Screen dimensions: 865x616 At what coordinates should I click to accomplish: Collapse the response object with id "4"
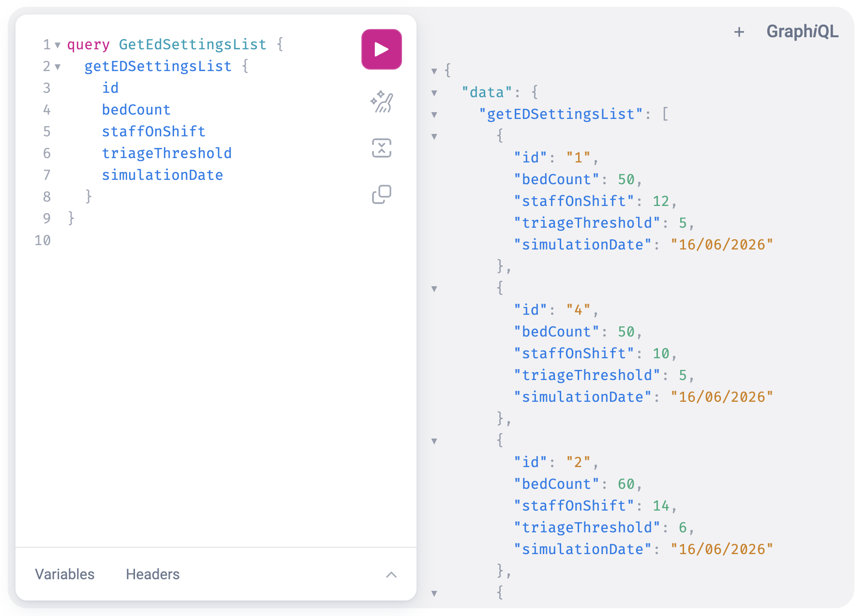tap(434, 289)
